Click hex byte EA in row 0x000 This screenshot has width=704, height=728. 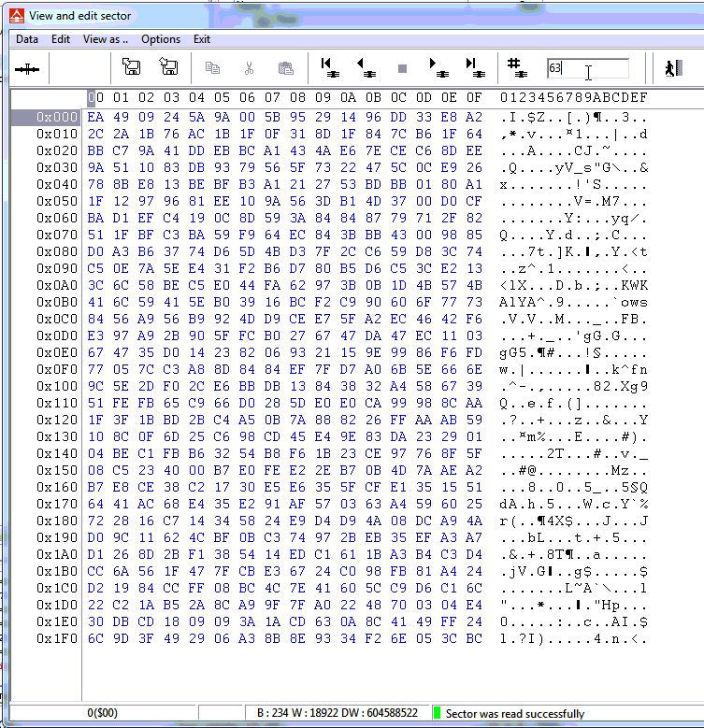(x=95, y=117)
